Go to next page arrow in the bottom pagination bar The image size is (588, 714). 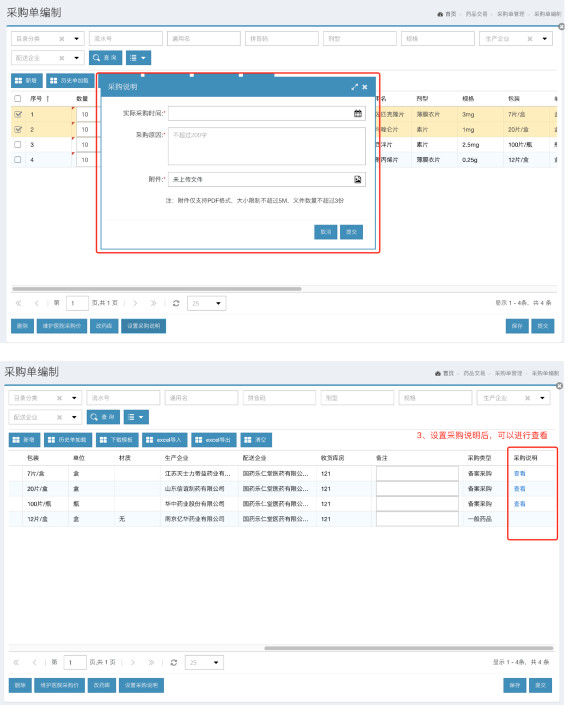tap(133, 662)
